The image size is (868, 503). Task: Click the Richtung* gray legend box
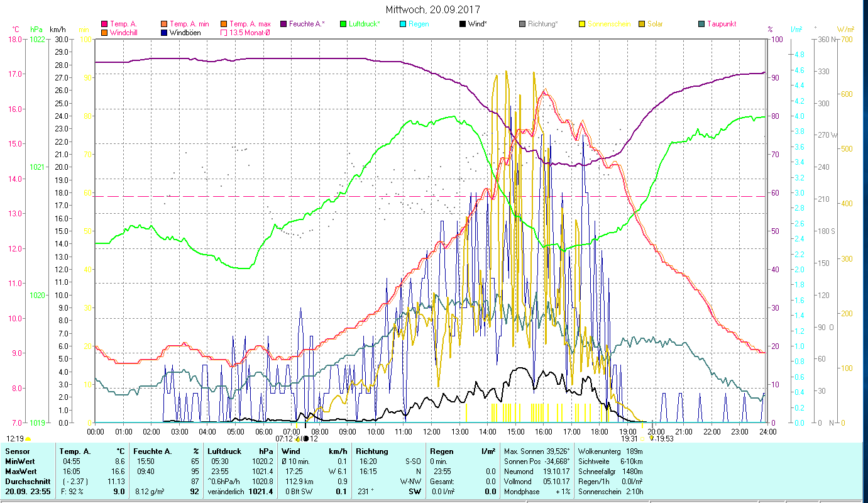[522, 25]
